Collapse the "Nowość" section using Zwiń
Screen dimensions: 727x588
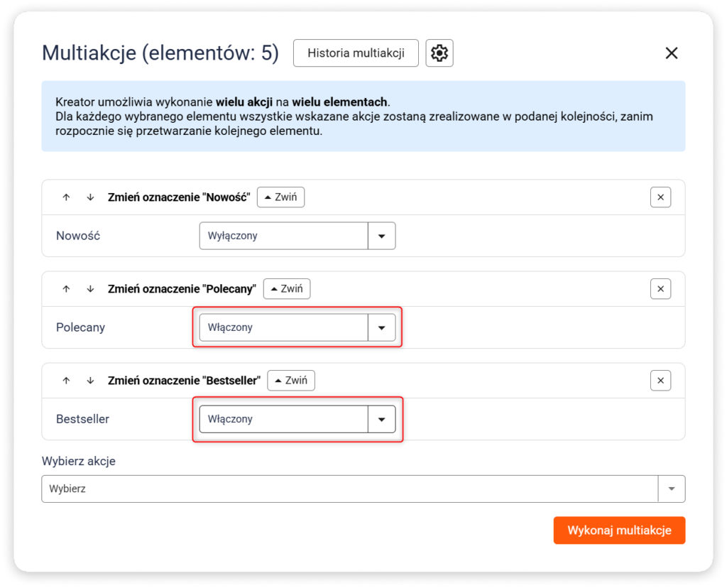280,197
